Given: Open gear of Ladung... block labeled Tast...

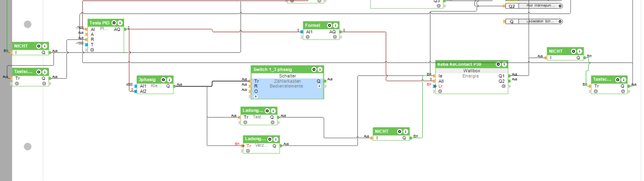Looking at the screenshot, I should (267, 111).
